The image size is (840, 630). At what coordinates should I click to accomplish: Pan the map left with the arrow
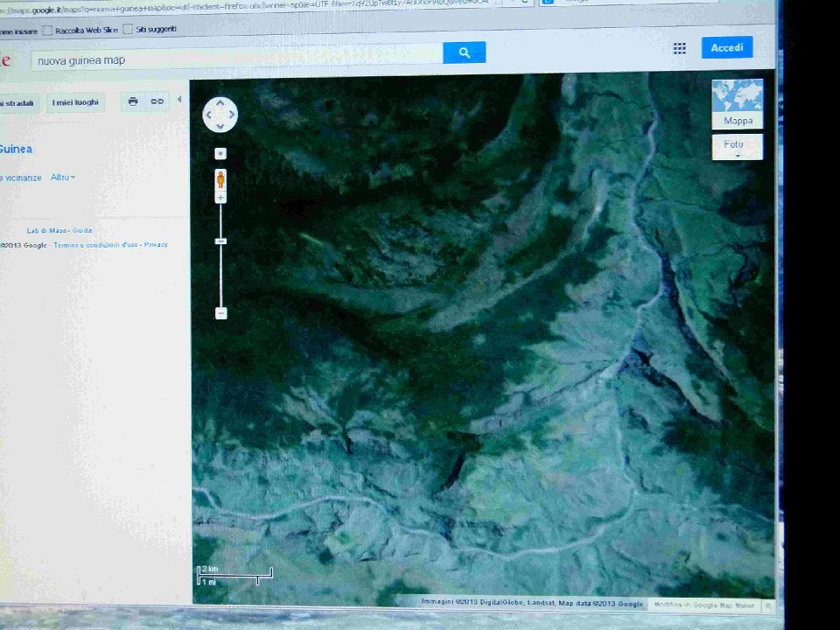209,115
